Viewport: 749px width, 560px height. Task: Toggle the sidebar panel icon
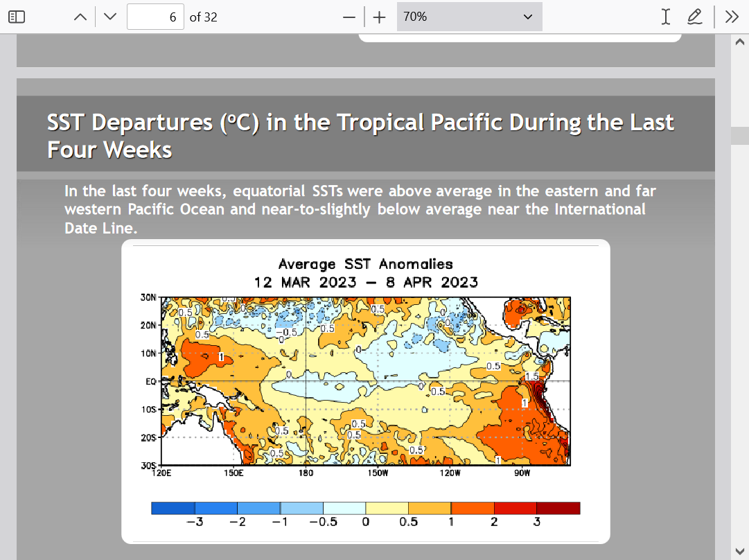[17, 17]
